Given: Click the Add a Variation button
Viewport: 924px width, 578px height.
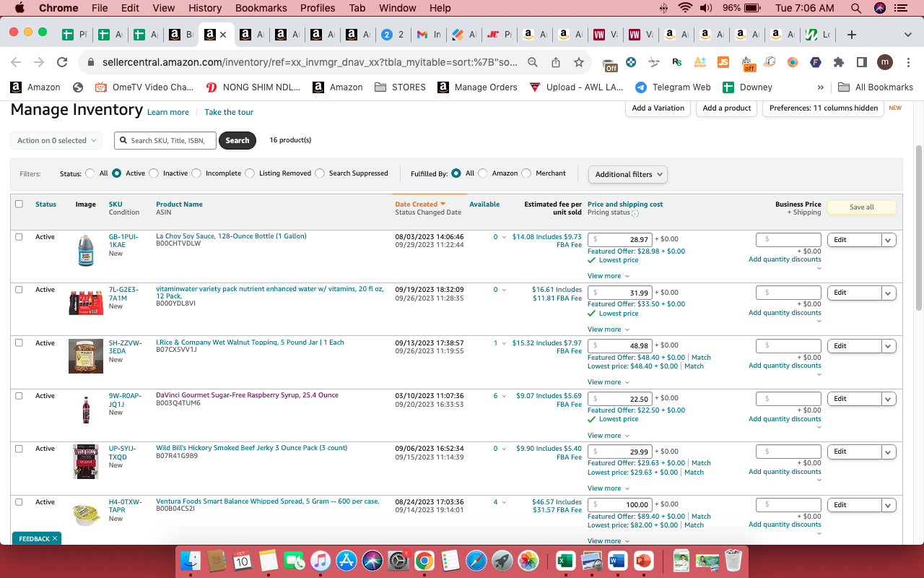Looking at the screenshot, I should click(658, 108).
